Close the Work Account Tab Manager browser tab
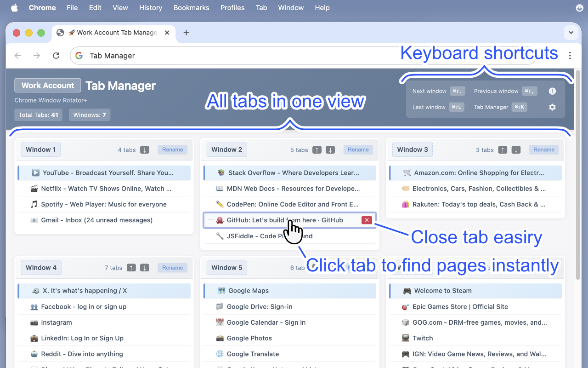Screen dimensions: 588x368 click(167, 33)
